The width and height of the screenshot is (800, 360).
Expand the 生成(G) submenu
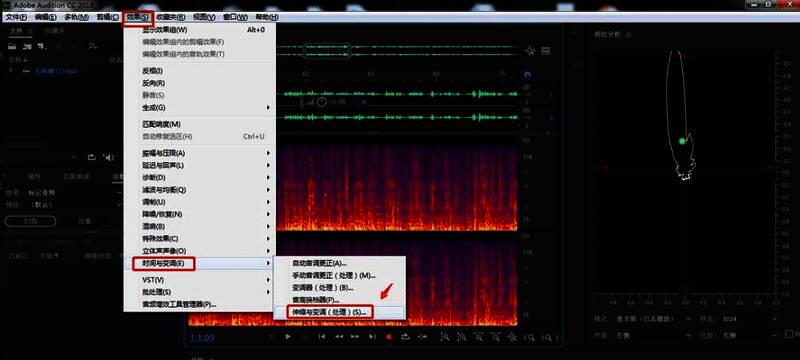(199, 108)
